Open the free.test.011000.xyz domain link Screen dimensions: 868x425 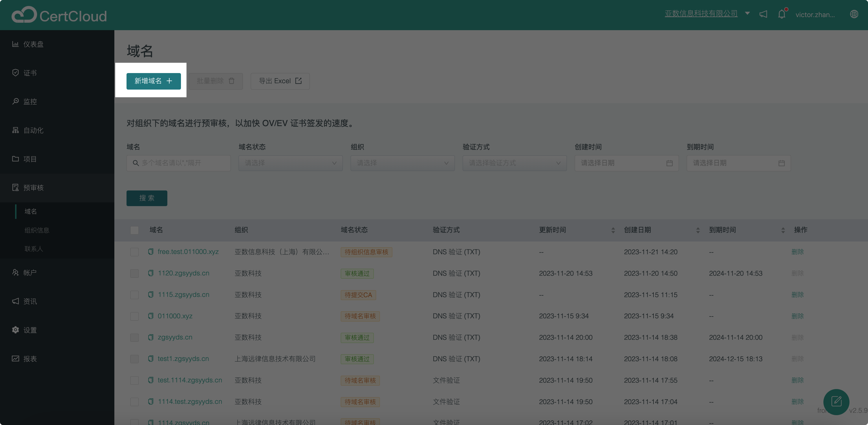pyautogui.click(x=188, y=252)
